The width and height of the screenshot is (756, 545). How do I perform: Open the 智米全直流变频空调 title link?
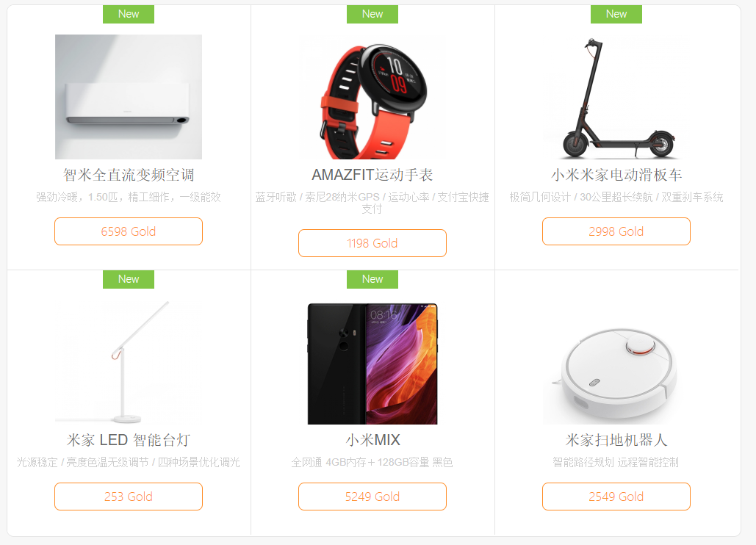coord(129,174)
